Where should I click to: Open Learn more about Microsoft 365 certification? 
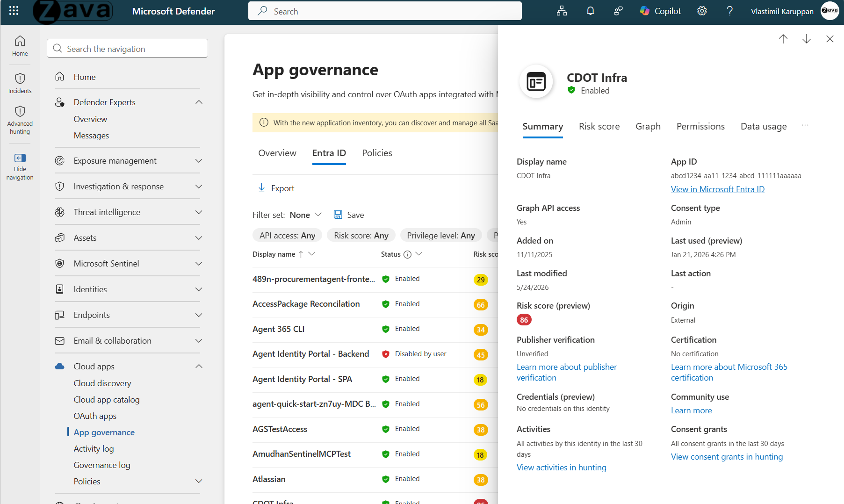tap(729, 373)
